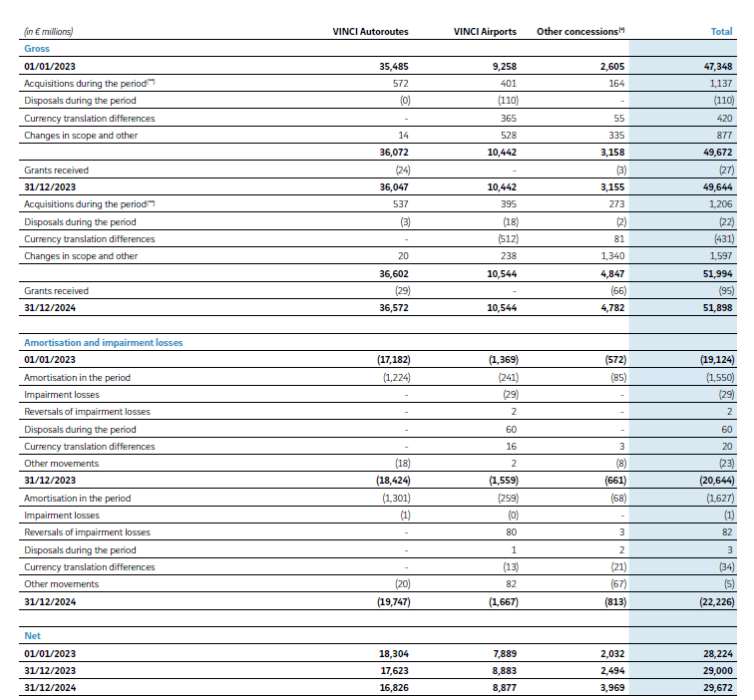Click the 29,672 net total value
Viewport: 754px width, 700px height.
click(x=717, y=687)
